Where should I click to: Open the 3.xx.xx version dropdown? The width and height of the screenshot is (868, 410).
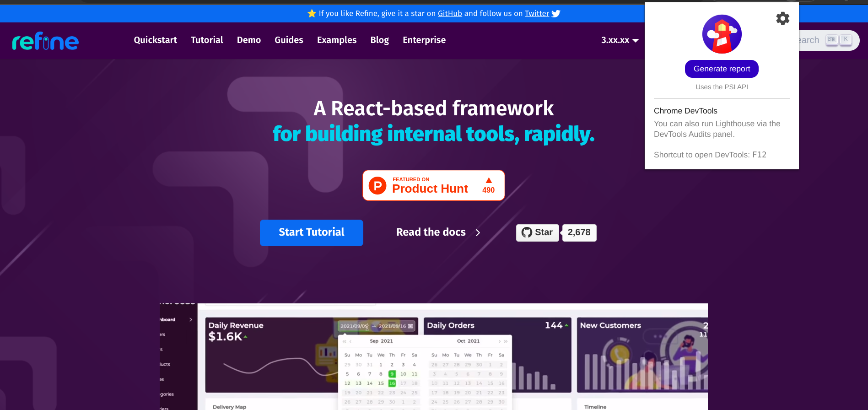click(620, 40)
